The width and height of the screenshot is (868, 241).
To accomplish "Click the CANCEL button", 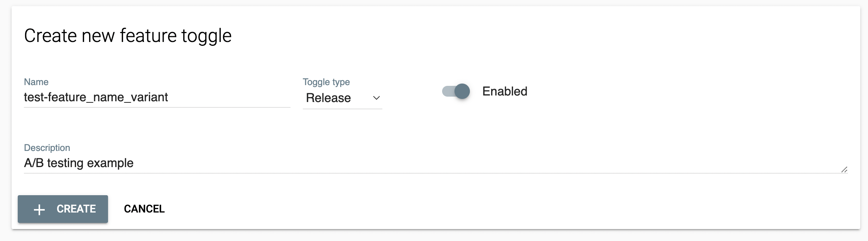I will [144, 209].
